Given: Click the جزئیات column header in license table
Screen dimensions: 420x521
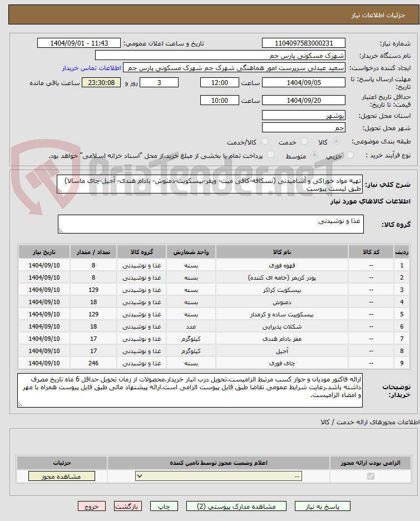Looking at the screenshot, I should [x=62, y=463].
